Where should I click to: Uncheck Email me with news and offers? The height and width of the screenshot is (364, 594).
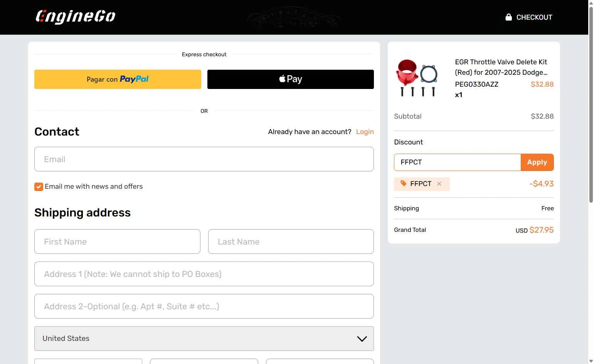[39, 187]
